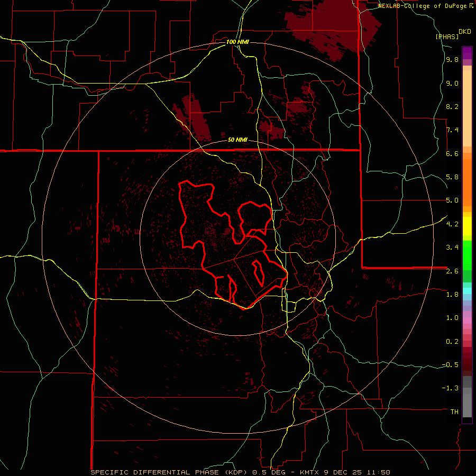Click the bottom "SPECIFIC DIFFERENTIAL PHASE (KDP)" title line

240,472
